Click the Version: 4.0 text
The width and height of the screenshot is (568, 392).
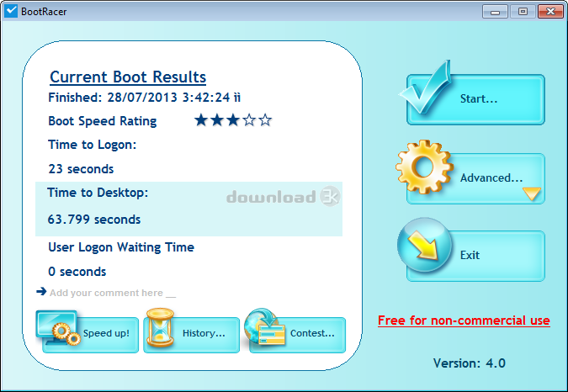[x=469, y=363]
